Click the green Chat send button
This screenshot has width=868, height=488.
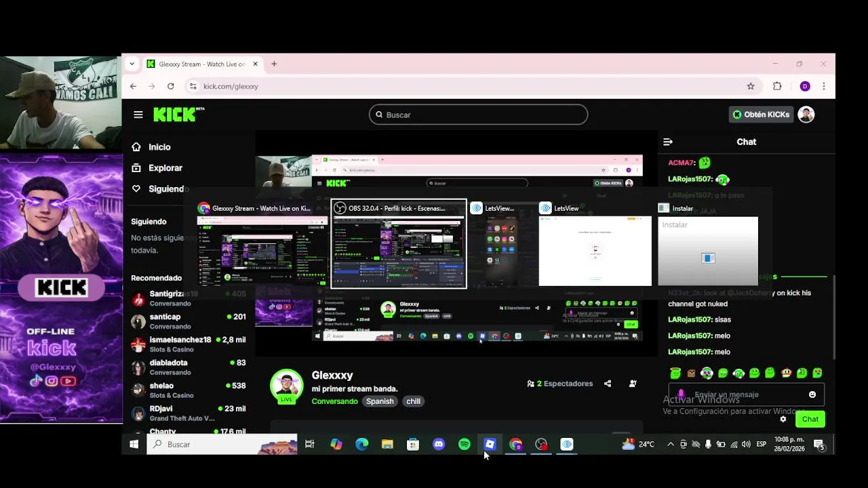pyautogui.click(x=810, y=419)
